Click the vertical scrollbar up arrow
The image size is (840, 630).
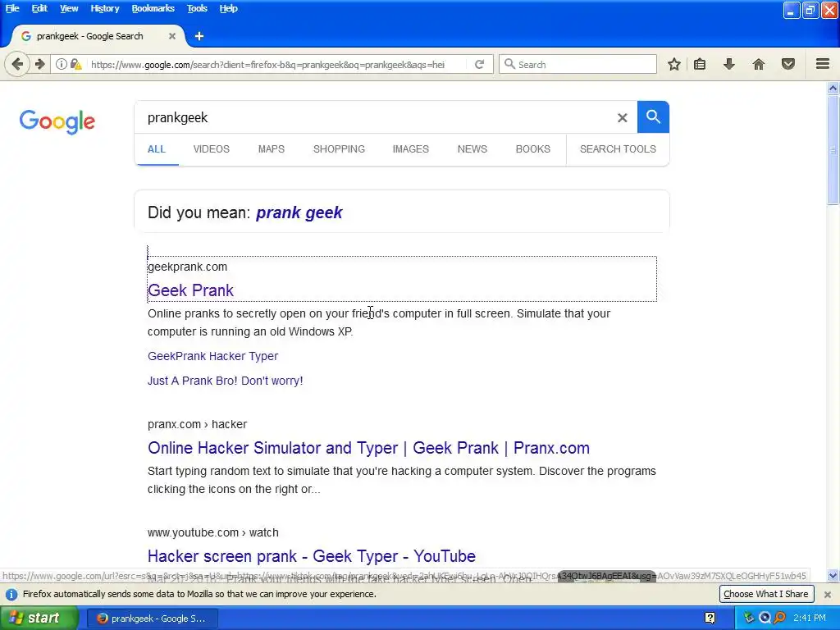[833, 89]
